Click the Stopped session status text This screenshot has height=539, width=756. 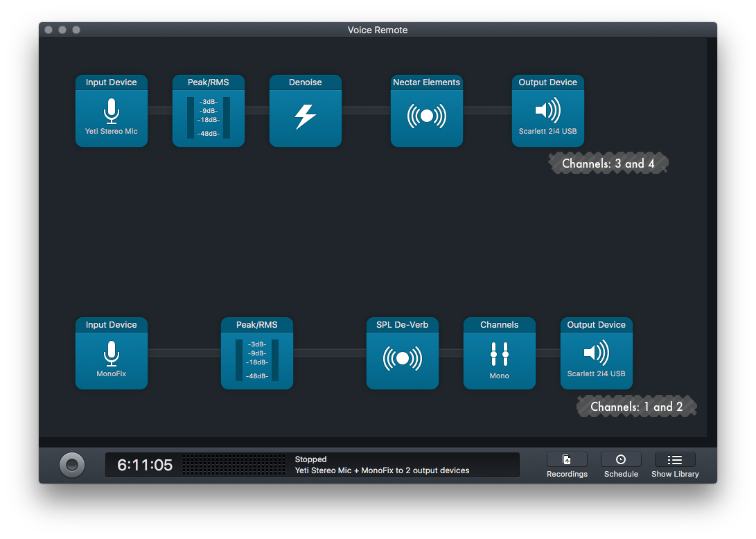coord(310,459)
